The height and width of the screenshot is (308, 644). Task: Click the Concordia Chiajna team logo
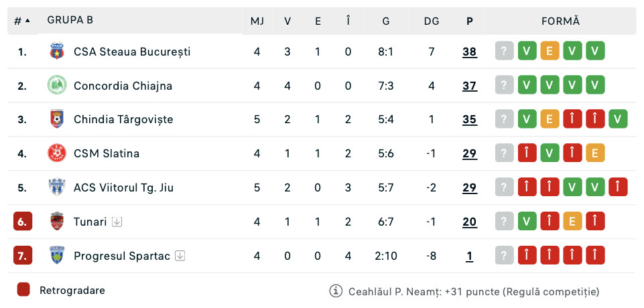pyautogui.click(x=57, y=86)
